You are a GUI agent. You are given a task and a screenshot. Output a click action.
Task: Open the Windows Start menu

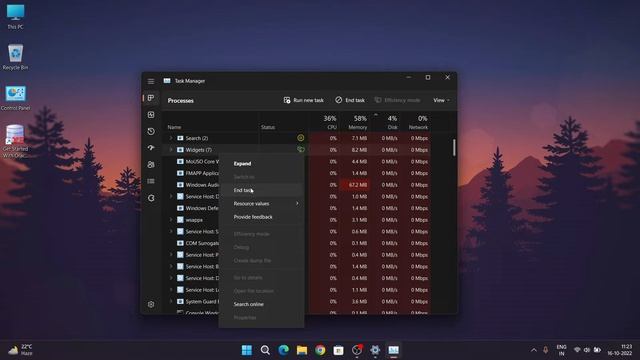(247, 350)
